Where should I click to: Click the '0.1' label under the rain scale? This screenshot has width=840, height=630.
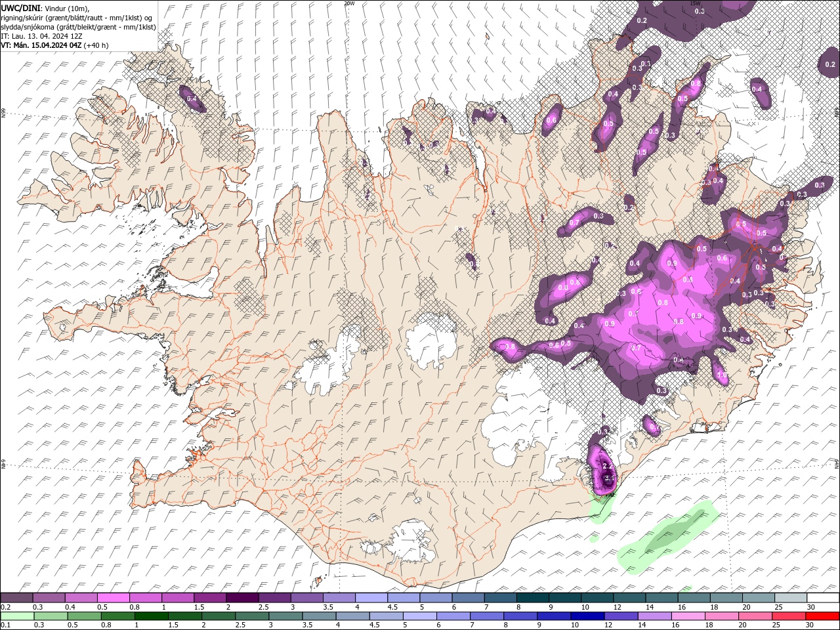point(6,625)
